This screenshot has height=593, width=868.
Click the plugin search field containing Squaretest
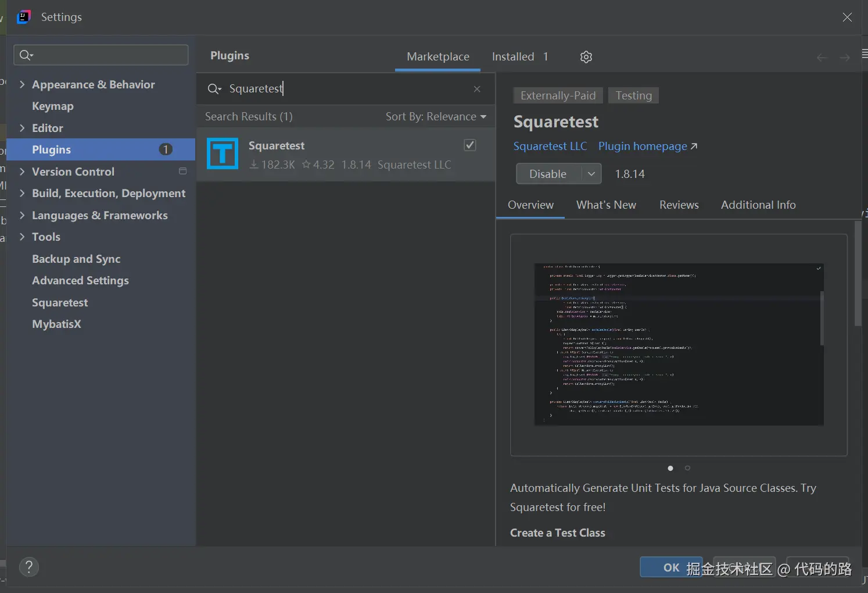pos(346,88)
